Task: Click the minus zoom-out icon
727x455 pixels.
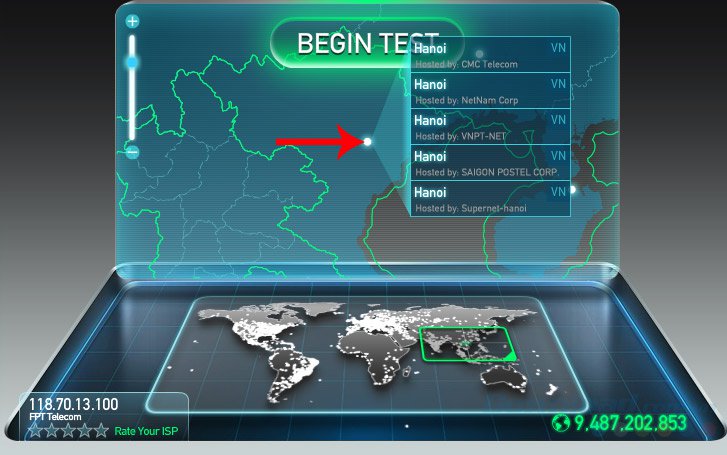Action: (x=133, y=152)
